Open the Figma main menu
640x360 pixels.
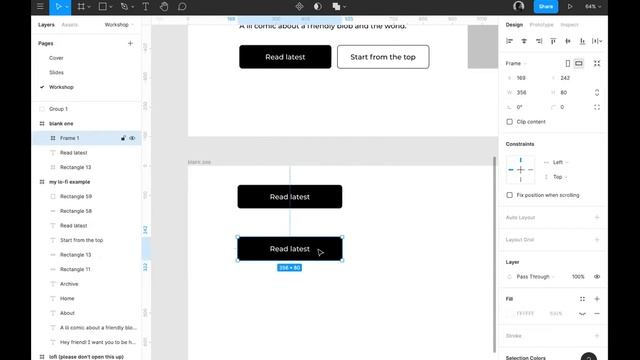[40, 7]
